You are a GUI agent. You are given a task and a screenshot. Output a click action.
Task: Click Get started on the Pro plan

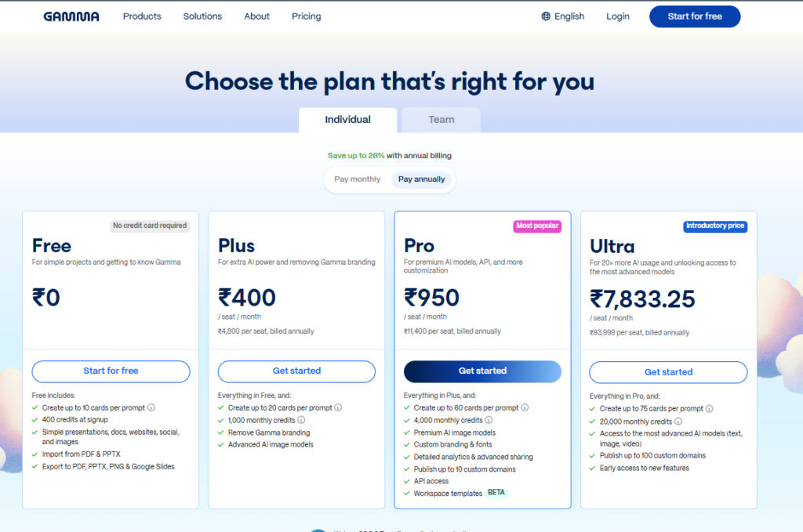click(482, 371)
